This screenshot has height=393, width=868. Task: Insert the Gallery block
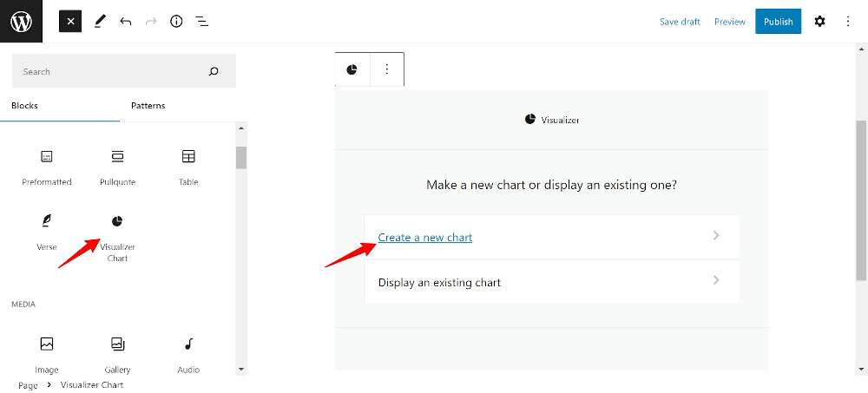pyautogui.click(x=117, y=354)
